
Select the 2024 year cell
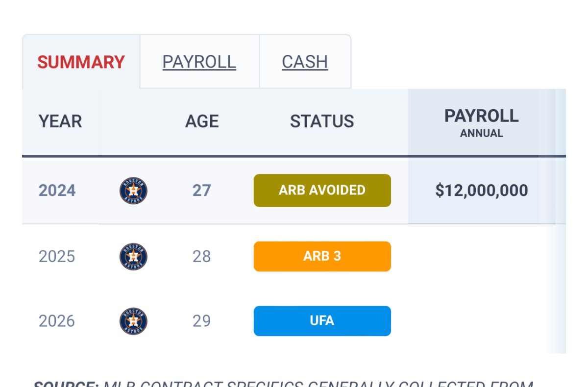[x=57, y=191]
